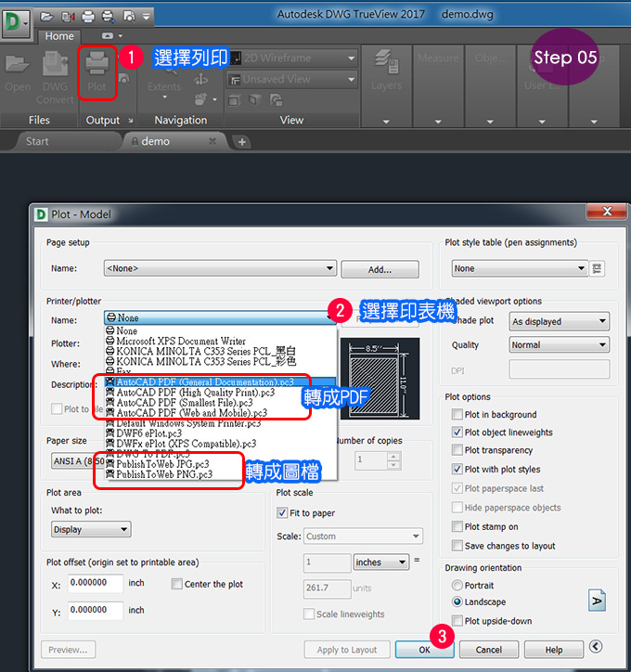
Task: Click the Plot Preview icon in quick access toolbar
Action: (x=128, y=17)
